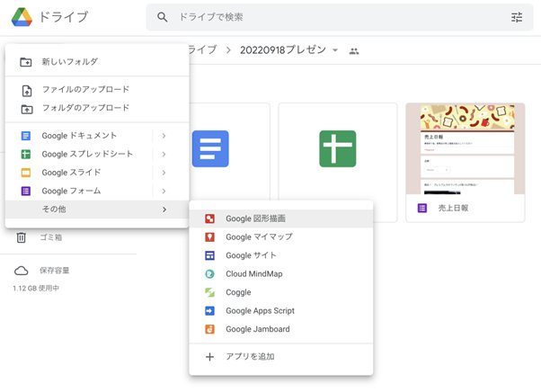The width and height of the screenshot is (541, 392).
Task: Choose Cloud MindMap in submenu
Action: click(x=281, y=274)
